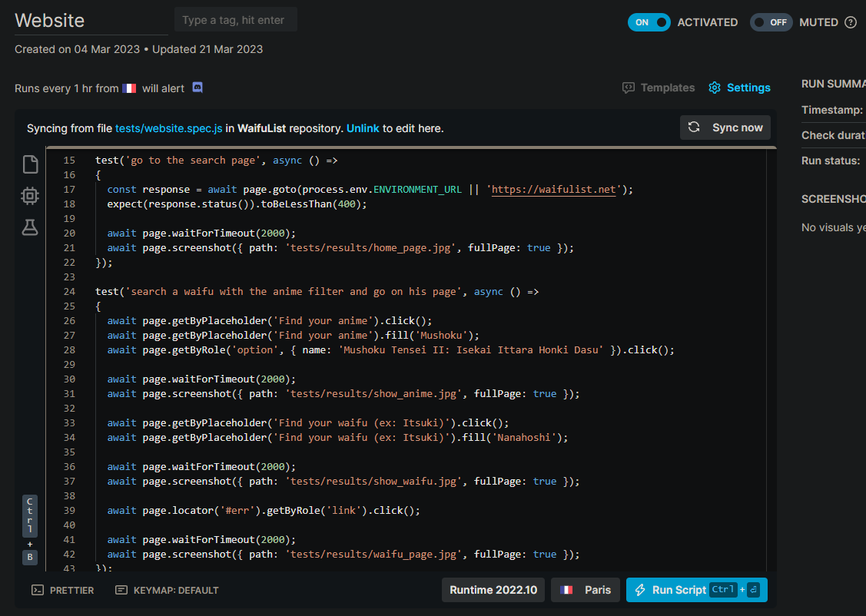This screenshot has width=866, height=616.
Task: Click the help icon next to MUTED
Action: click(850, 22)
